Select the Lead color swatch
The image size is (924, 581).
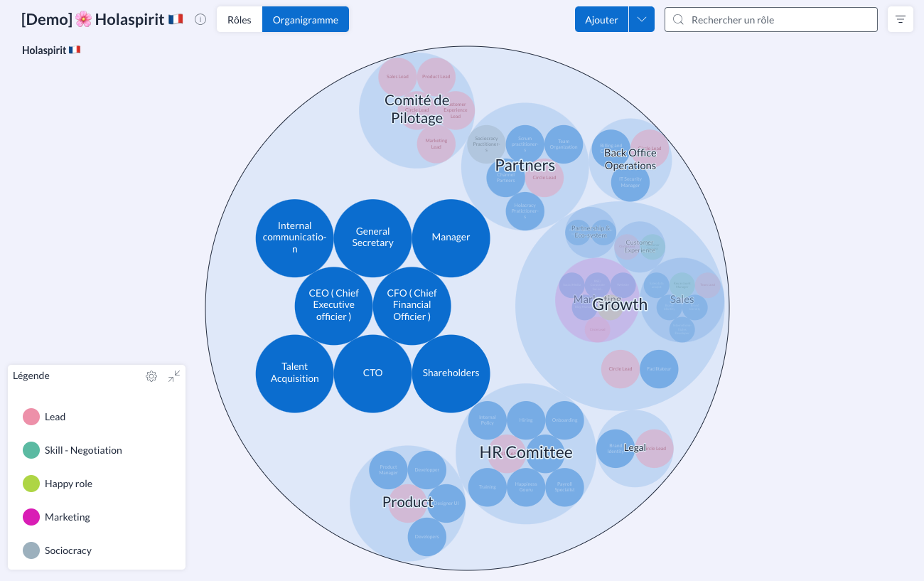31,417
